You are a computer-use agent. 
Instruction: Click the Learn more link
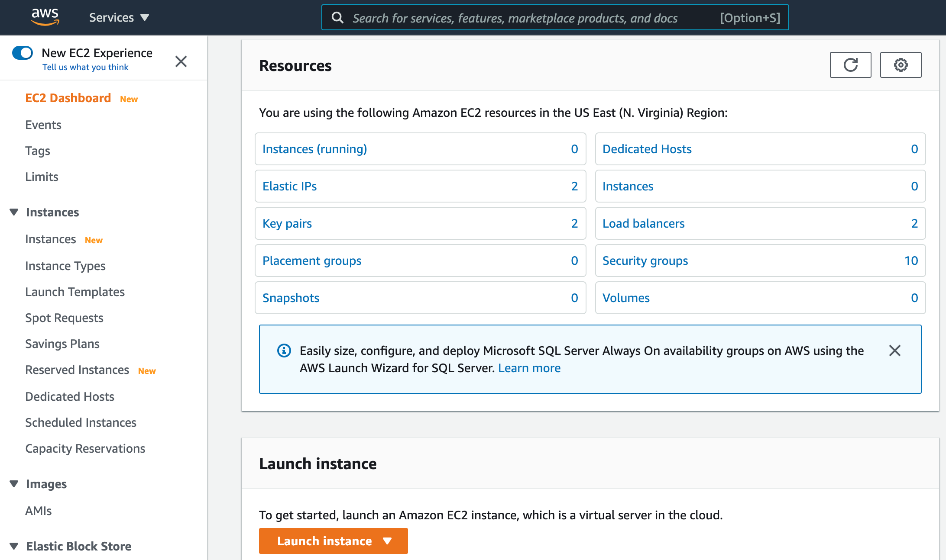[x=529, y=368]
